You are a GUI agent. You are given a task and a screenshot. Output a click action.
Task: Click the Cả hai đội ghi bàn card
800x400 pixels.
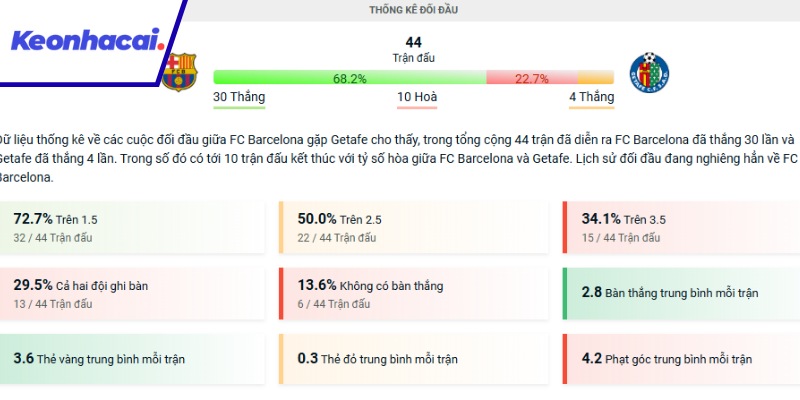point(130,294)
